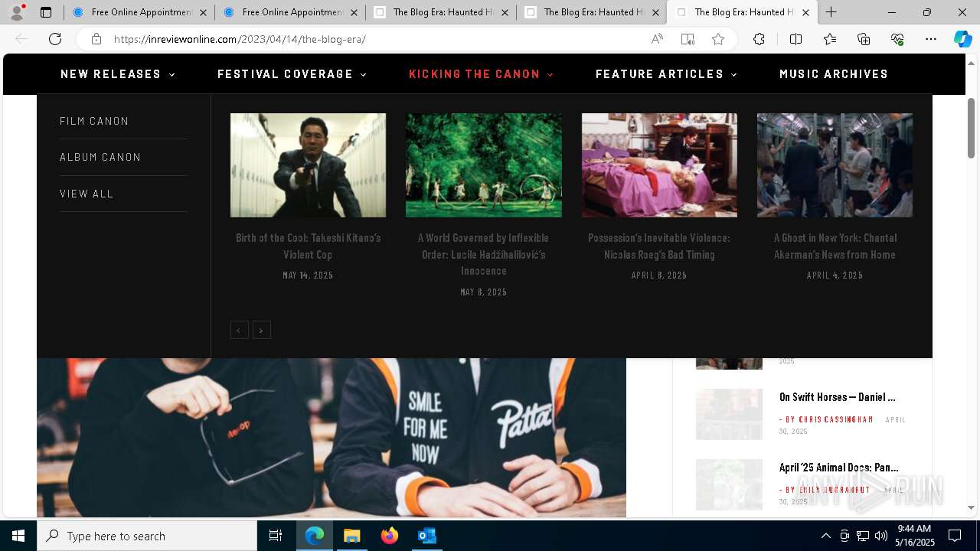Open the Kicking the Canon menu
The width and height of the screenshot is (980, 551).
[x=481, y=74]
